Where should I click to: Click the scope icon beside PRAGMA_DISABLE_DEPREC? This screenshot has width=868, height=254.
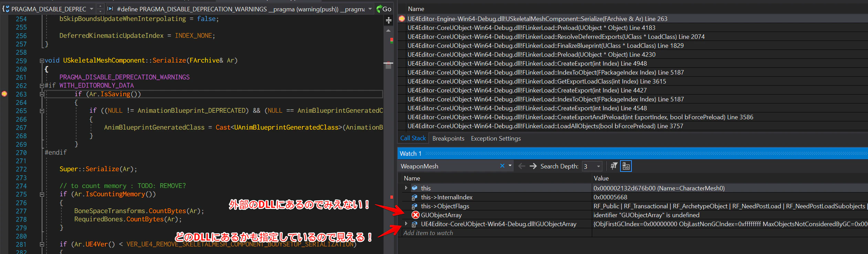click(x=6, y=9)
